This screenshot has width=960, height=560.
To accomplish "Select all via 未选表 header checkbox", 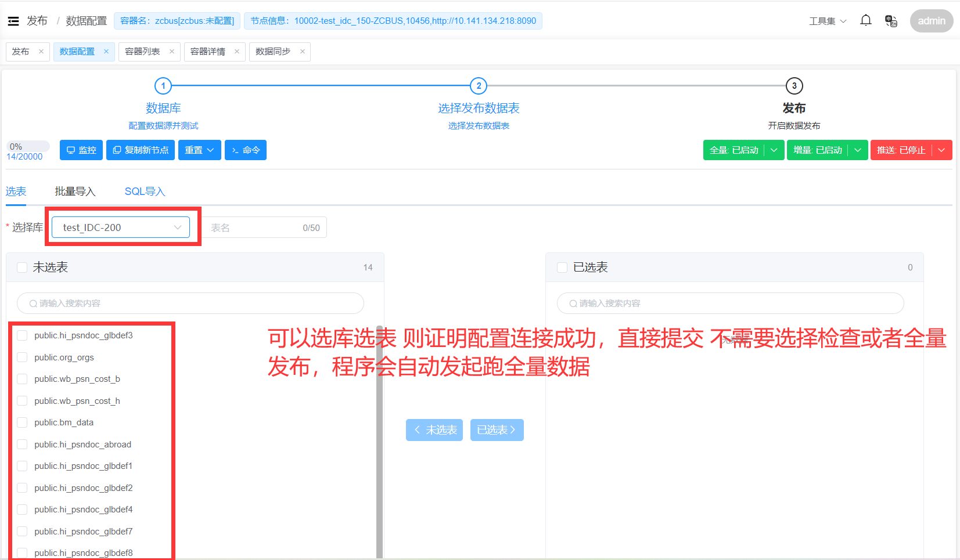I will click(x=23, y=268).
